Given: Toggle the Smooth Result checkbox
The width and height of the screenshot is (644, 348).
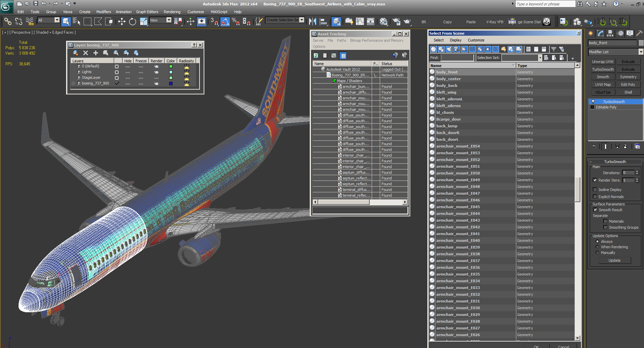Looking at the screenshot, I should coord(595,210).
